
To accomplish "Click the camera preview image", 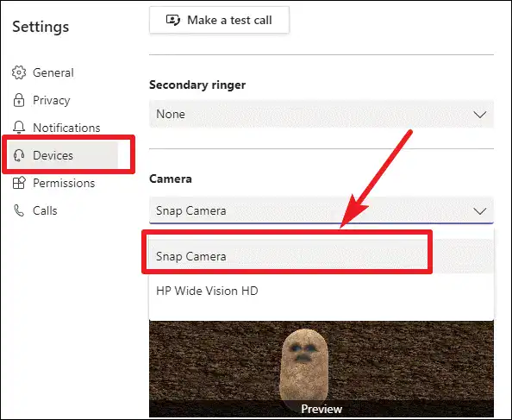I will (322, 369).
